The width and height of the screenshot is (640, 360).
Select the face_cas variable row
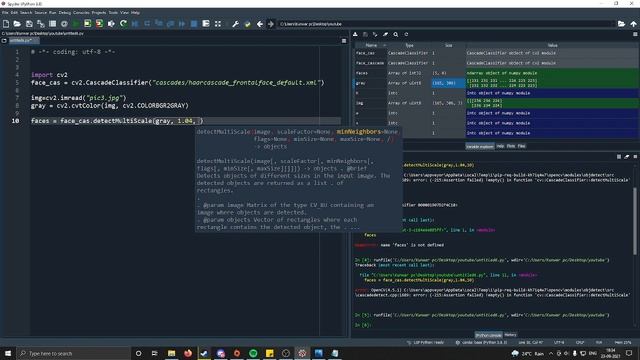(x=496, y=53)
